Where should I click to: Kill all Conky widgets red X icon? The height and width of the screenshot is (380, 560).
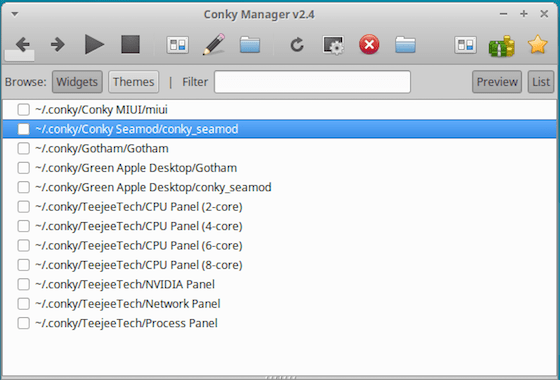coord(369,44)
